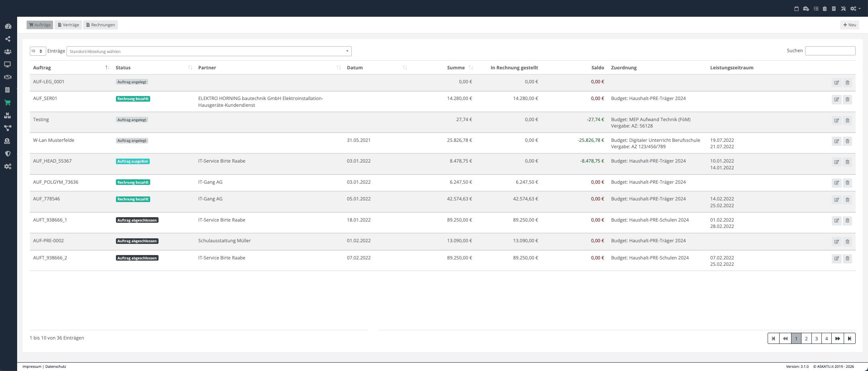Edit the AUF_SER01 order row
Image resolution: width=868 pixels, height=371 pixels.
pyautogui.click(x=836, y=100)
